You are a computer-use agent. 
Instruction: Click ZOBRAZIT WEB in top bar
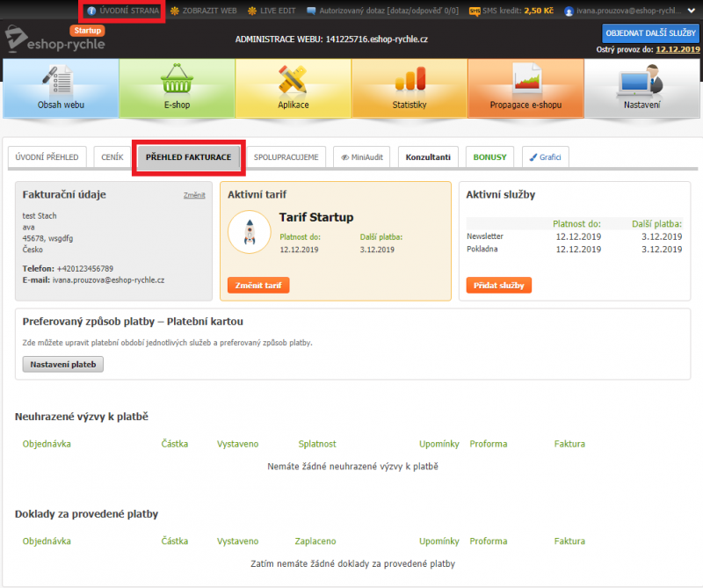pos(209,11)
